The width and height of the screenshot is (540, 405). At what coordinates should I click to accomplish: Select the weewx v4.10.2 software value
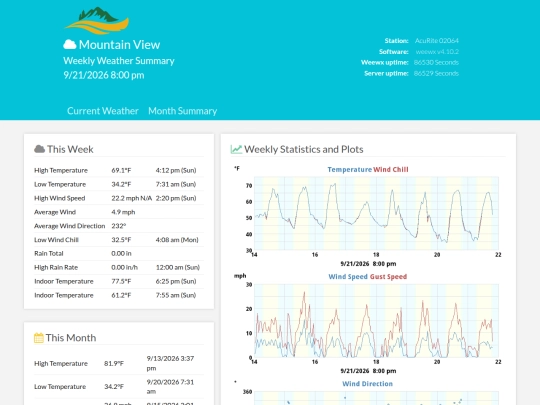[x=437, y=52]
